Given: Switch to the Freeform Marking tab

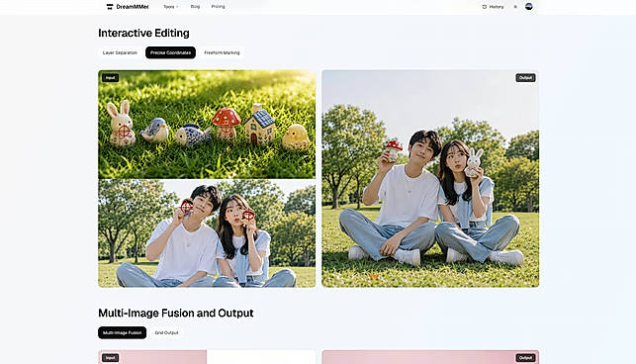Looking at the screenshot, I should [222, 52].
